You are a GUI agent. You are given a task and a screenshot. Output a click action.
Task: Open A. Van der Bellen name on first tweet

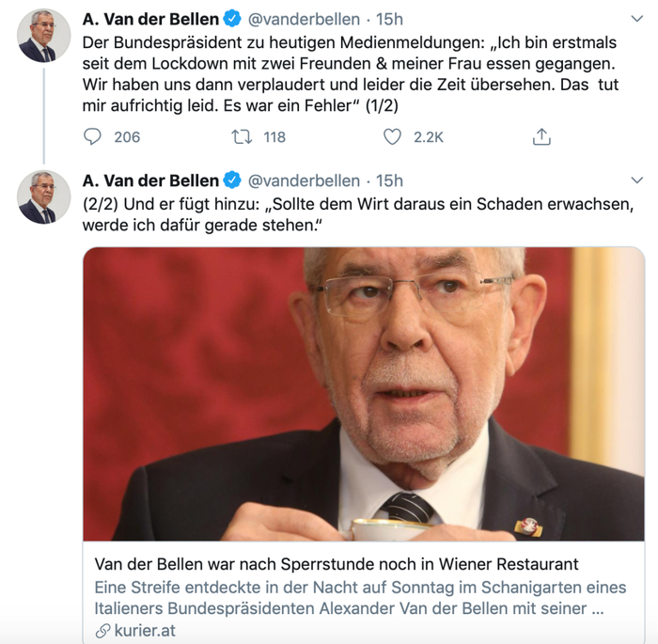coord(150,19)
